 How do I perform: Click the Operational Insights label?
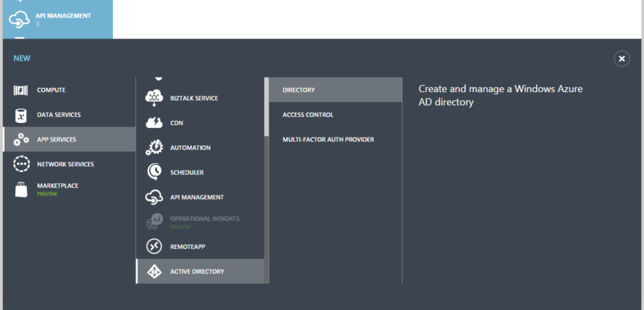pyautogui.click(x=204, y=219)
